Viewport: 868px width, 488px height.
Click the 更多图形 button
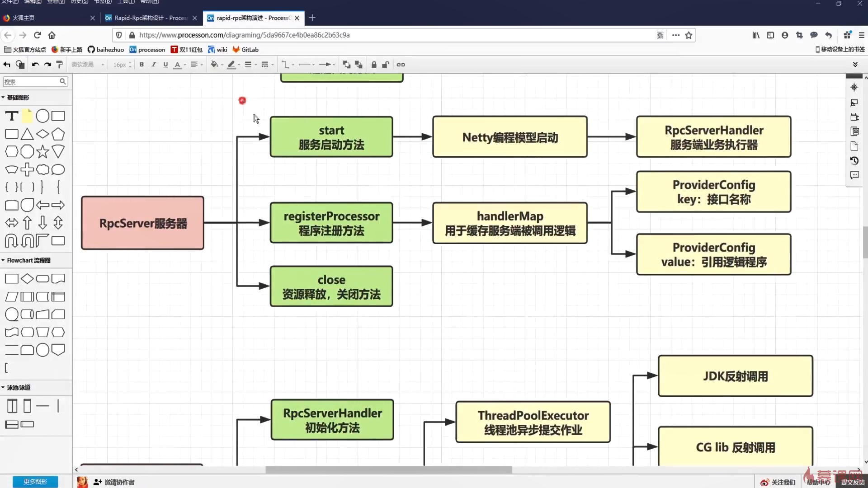point(35,482)
